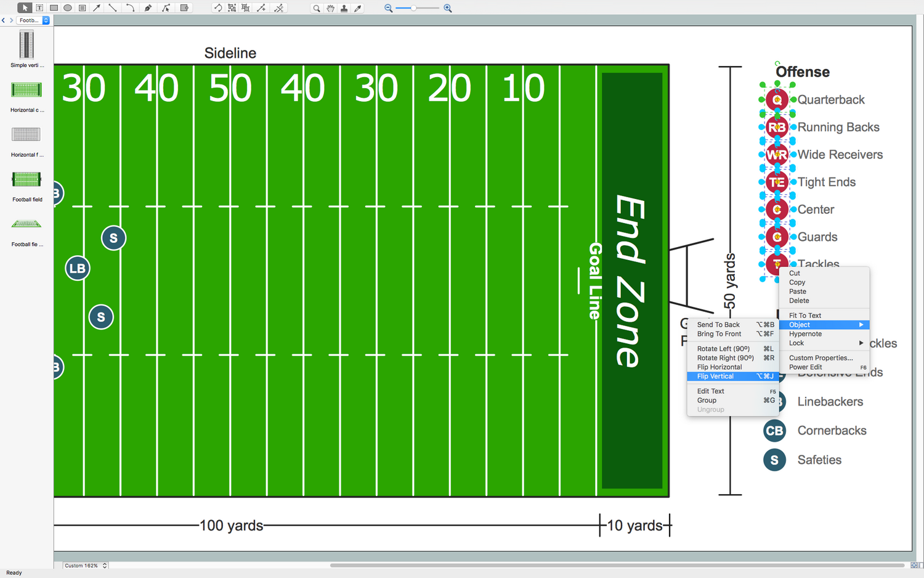The image size is (924, 578).
Task: Click the S Safeties legend circle
Action: coord(774,460)
